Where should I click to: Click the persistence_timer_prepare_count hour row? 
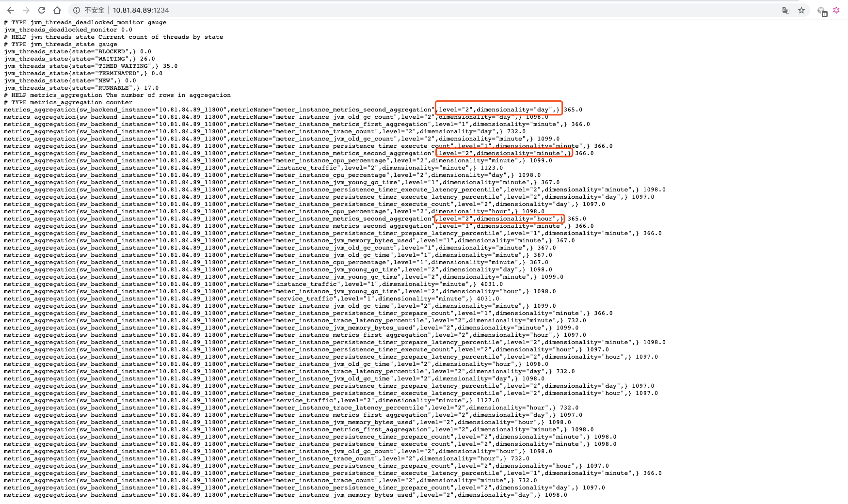click(306, 466)
